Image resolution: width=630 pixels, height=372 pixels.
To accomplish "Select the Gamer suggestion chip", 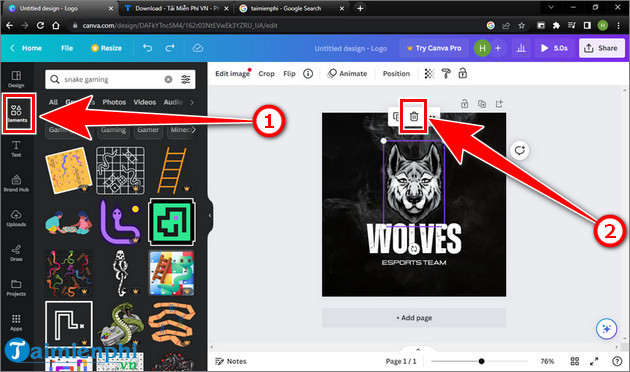I will click(148, 130).
